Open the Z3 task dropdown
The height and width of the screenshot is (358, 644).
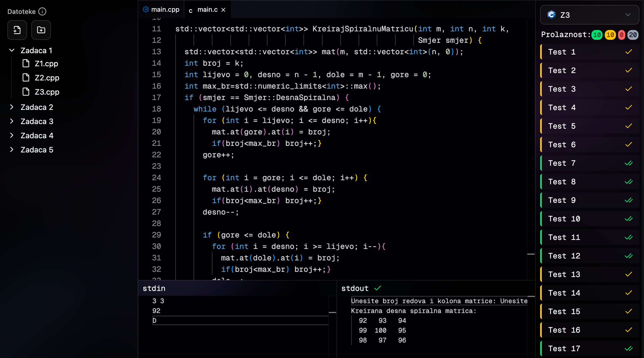click(x=589, y=15)
